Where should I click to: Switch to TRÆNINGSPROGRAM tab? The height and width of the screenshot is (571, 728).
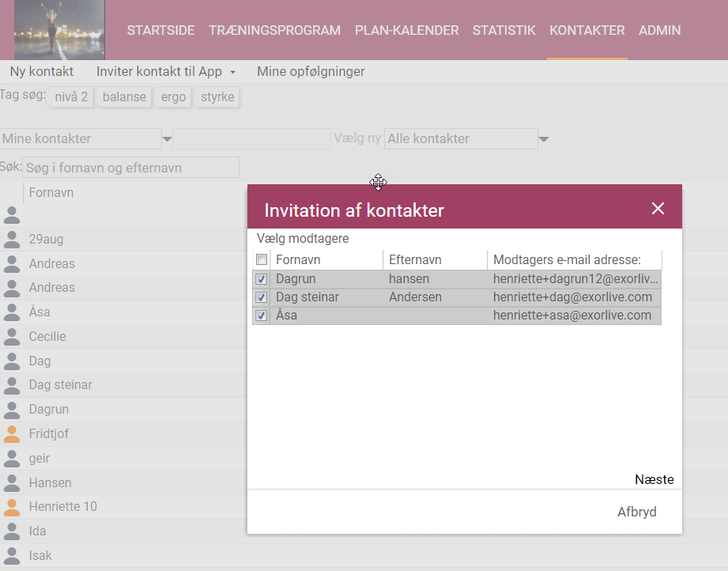click(274, 30)
